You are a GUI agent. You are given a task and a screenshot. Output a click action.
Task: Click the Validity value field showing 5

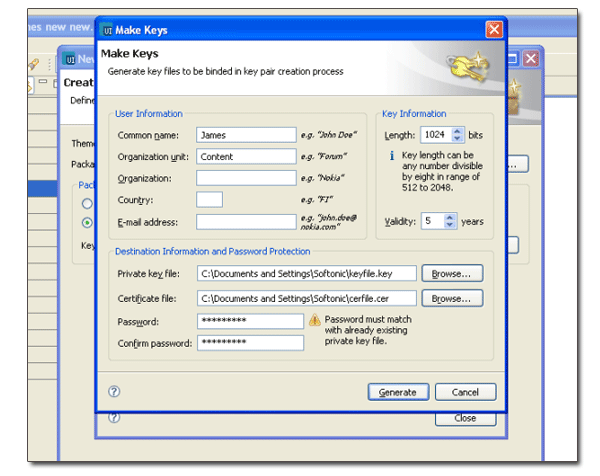(433, 221)
